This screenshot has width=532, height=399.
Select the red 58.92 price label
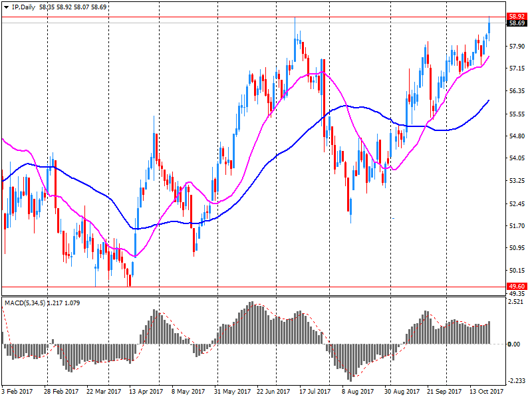517,17
